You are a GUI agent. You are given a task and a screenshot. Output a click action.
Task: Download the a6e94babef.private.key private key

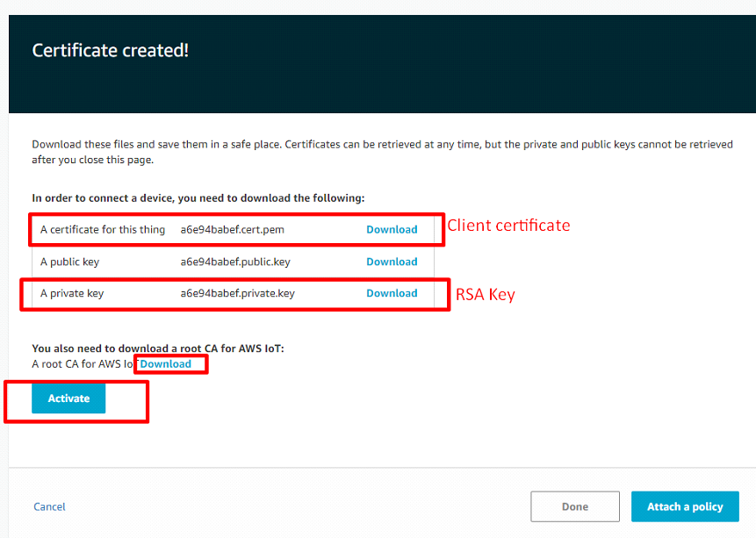(392, 293)
